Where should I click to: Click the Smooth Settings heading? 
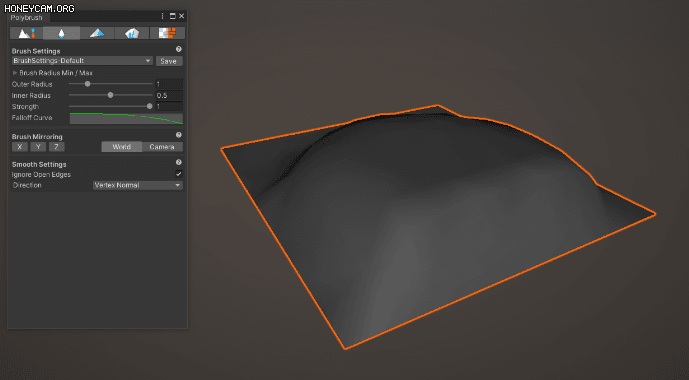click(39, 164)
